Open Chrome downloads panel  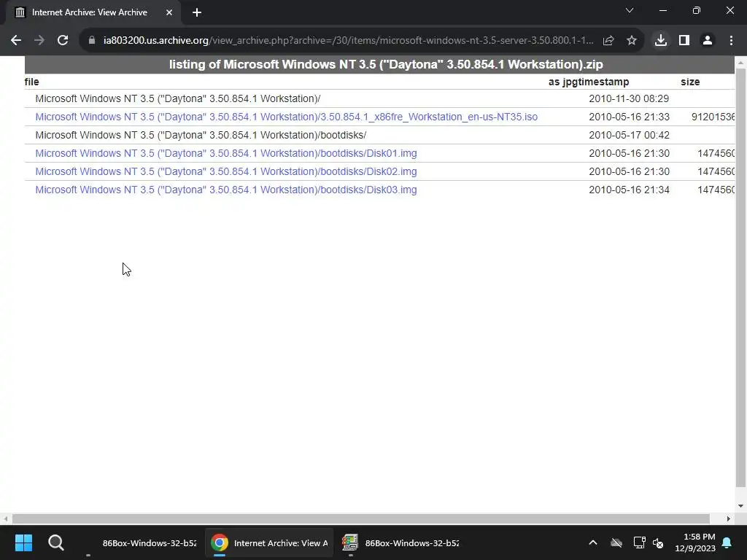(x=661, y=41)
